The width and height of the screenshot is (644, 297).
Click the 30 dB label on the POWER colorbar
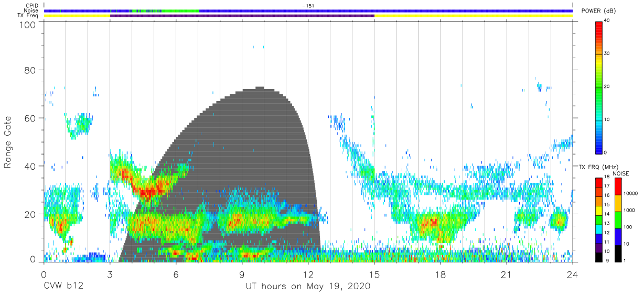[607, 53]
